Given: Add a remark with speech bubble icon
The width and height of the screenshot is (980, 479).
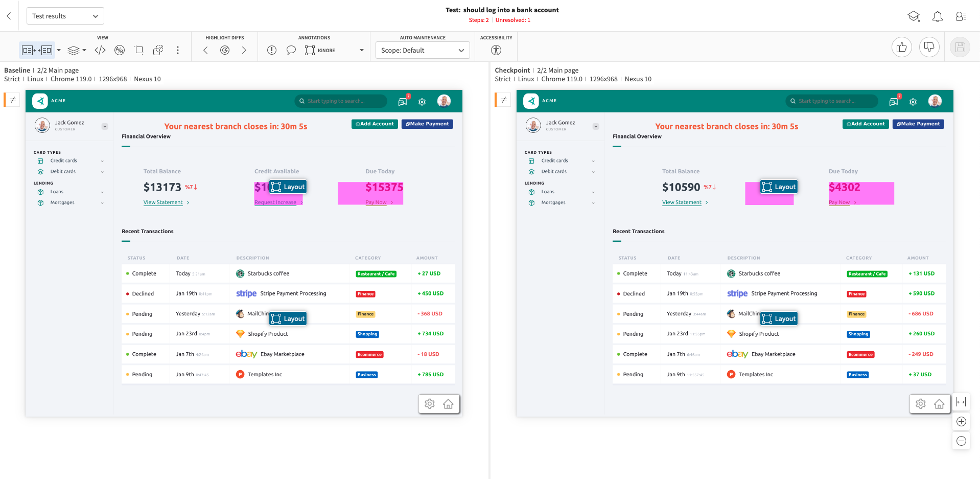Looking at the screenshot, I should point(291,50).
